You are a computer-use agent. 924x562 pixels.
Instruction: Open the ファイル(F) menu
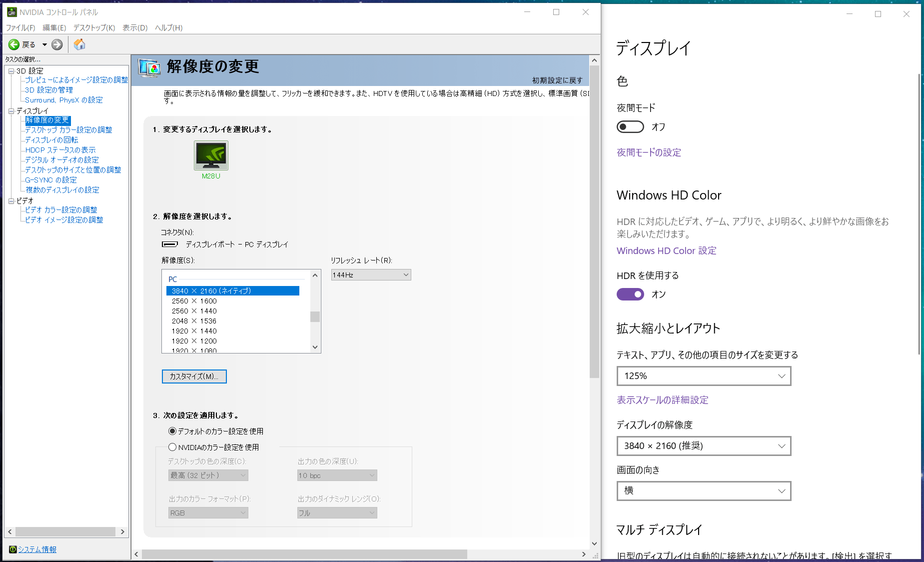tap(20, 28)
